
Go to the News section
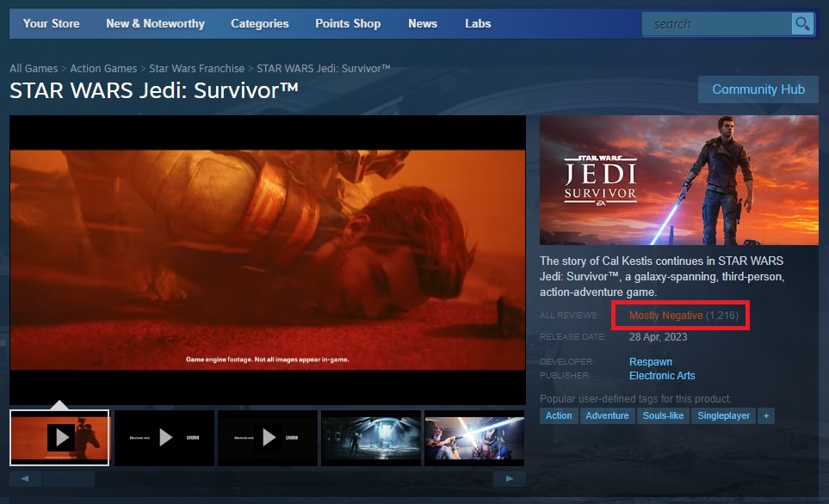tap(422, 24)
